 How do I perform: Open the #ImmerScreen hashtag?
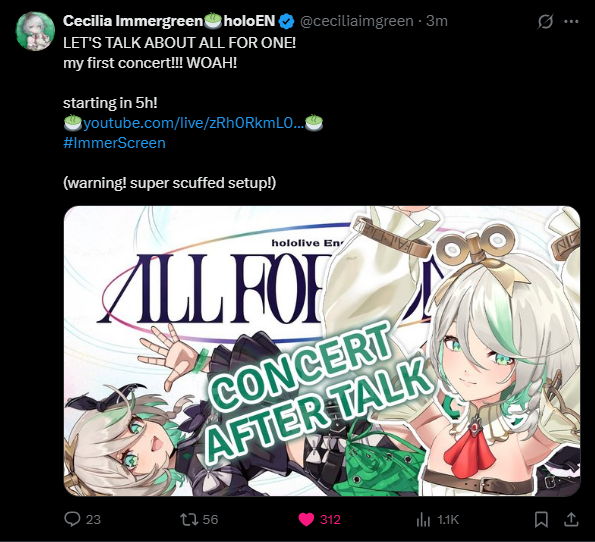click(115, 143)
